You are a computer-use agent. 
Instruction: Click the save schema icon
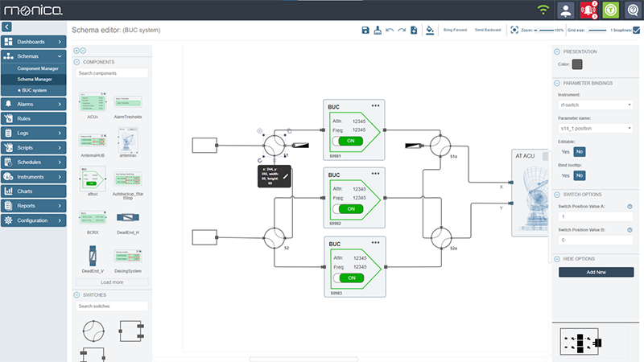tap(365, 30)
